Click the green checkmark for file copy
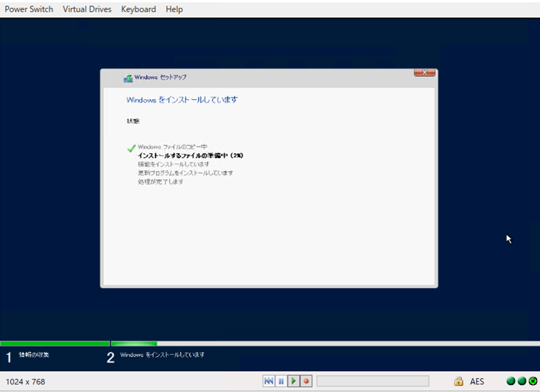Image resolution: width=540 pixels, height=392 pixels. (132, 148)
